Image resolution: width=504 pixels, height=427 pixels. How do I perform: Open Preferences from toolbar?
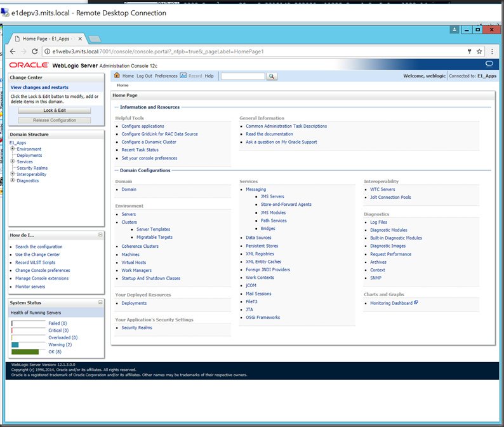pyautogui.click(x=166, y=76)
